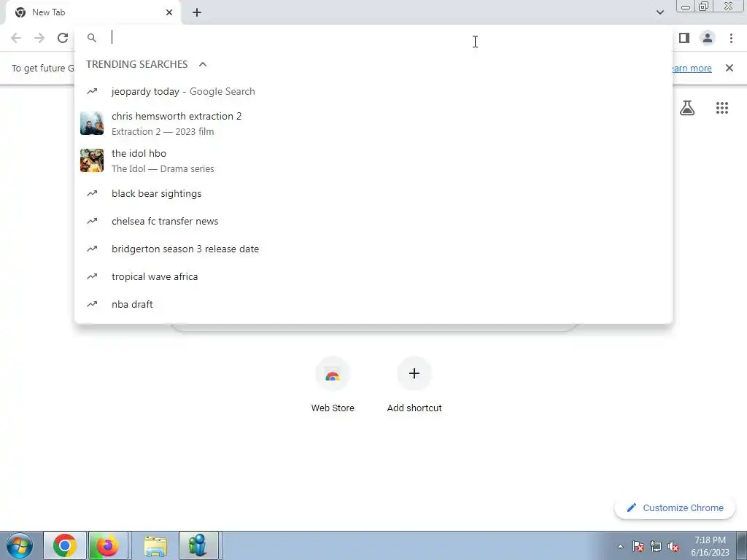Select suggestion tropical wave africa
Viewport: 747px width, 560px height.
pyautogui.click(x=373, y=276)
